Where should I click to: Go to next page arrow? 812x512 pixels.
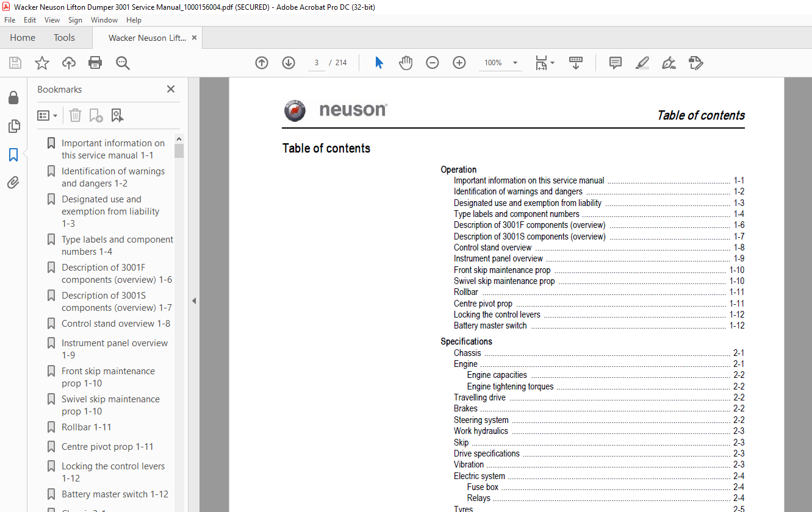coord(289,63)
